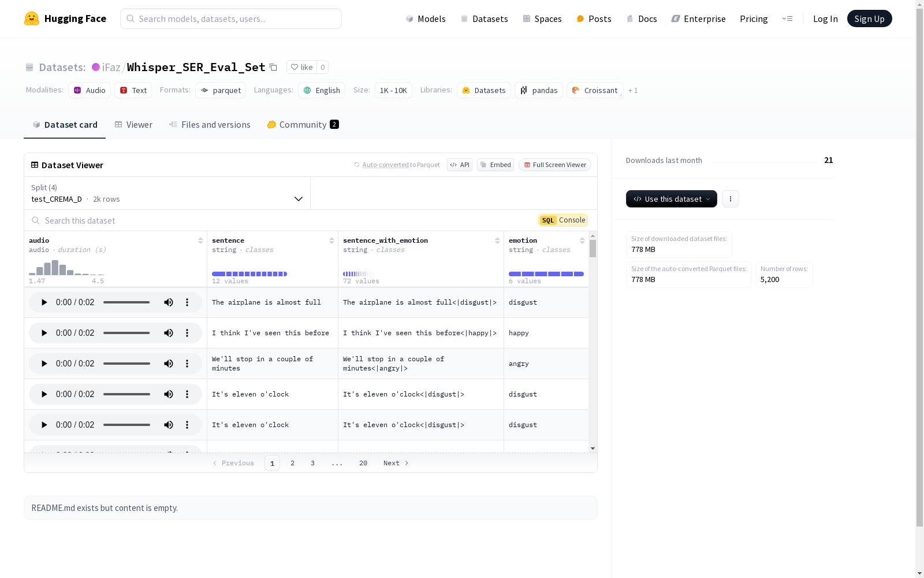Play audio for 'The airplane is almost full'
Screen dimensions: 924x578
44,302
